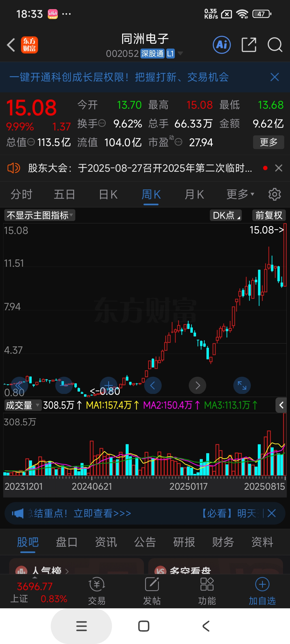Screen dimensions: 290x644
Task: Expand the stock switcher triangle beside L1
Action: tap(180, 53)
